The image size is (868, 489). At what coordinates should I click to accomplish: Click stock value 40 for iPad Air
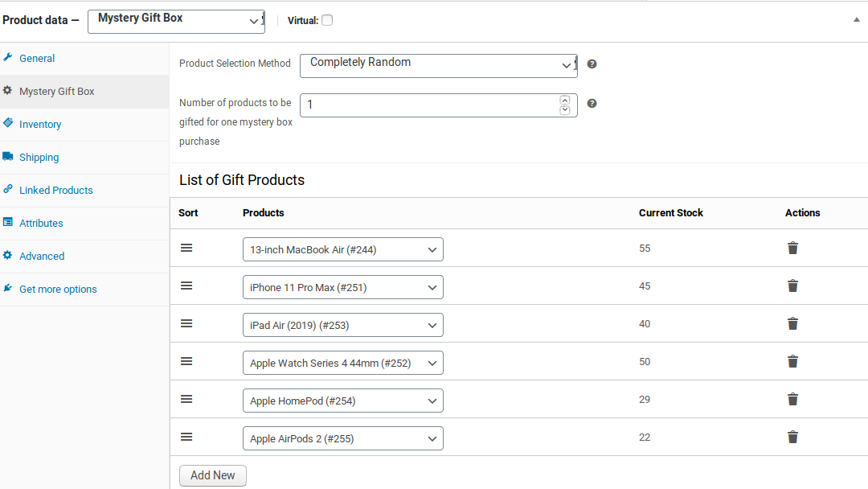click(x=645, y=323)
